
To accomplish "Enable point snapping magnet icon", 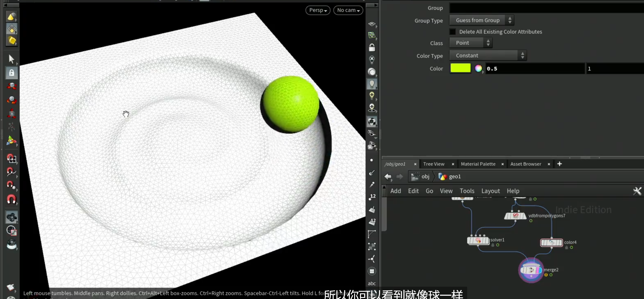I will pos(11,185).
